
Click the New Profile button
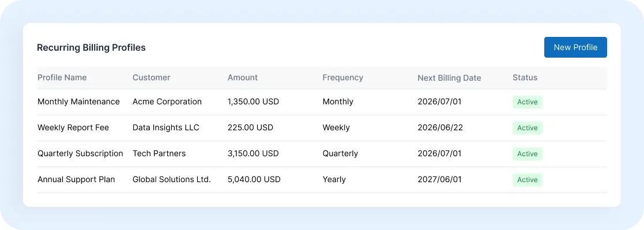coord(575,47)
